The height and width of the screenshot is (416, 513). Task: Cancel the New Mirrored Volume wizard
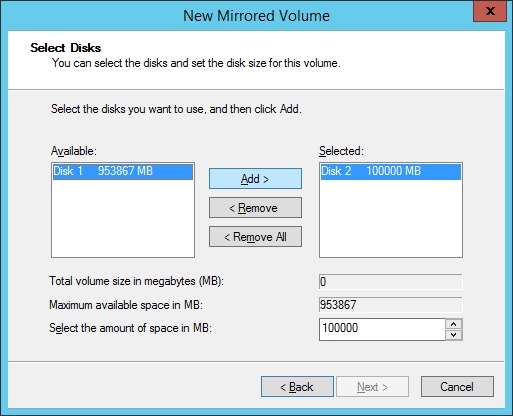tap(457, 387)
